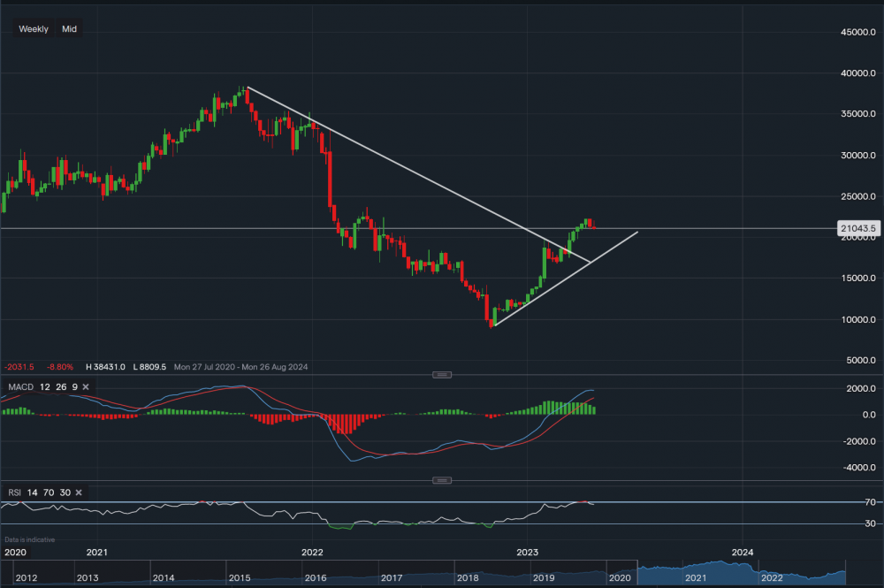Viewport: 884px width, 588px height.
Task: Select 2015 in the bottom navigator timeline
Action: coord(239,578)
